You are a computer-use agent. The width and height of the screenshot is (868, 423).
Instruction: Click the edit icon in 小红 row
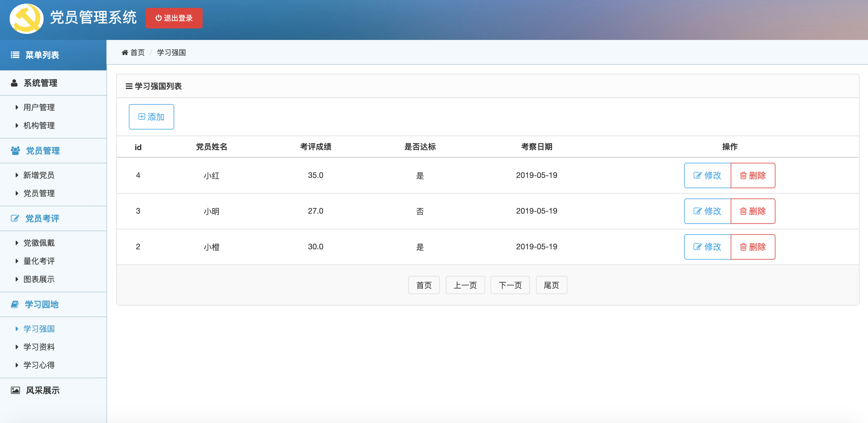click(697, 175)
